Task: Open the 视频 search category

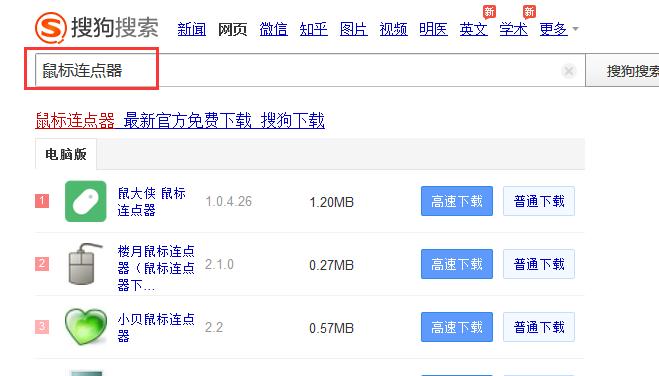Action: coord(393,29)
